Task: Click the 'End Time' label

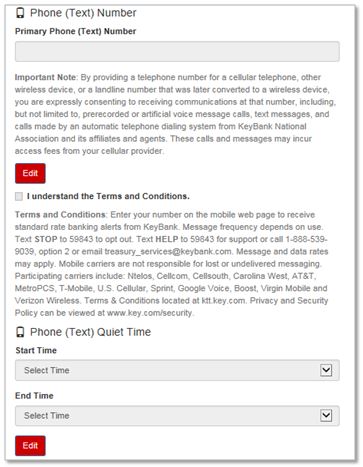Action: (34, 396)
